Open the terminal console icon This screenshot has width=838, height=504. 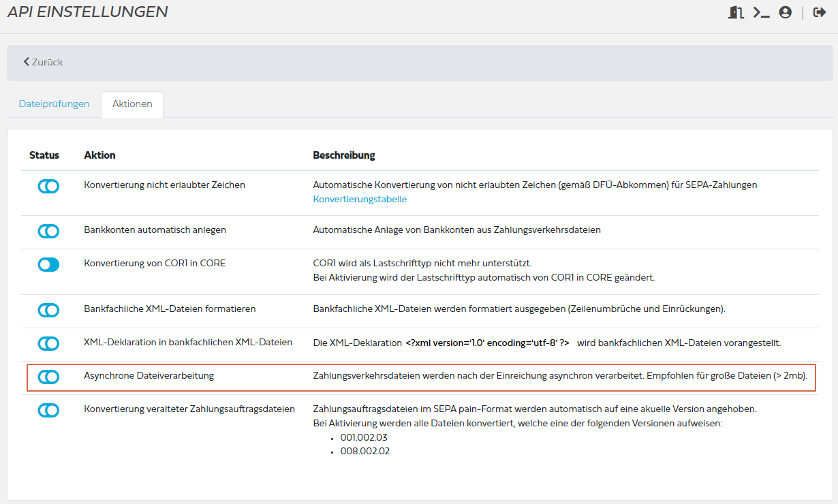[x=761, y=12]
